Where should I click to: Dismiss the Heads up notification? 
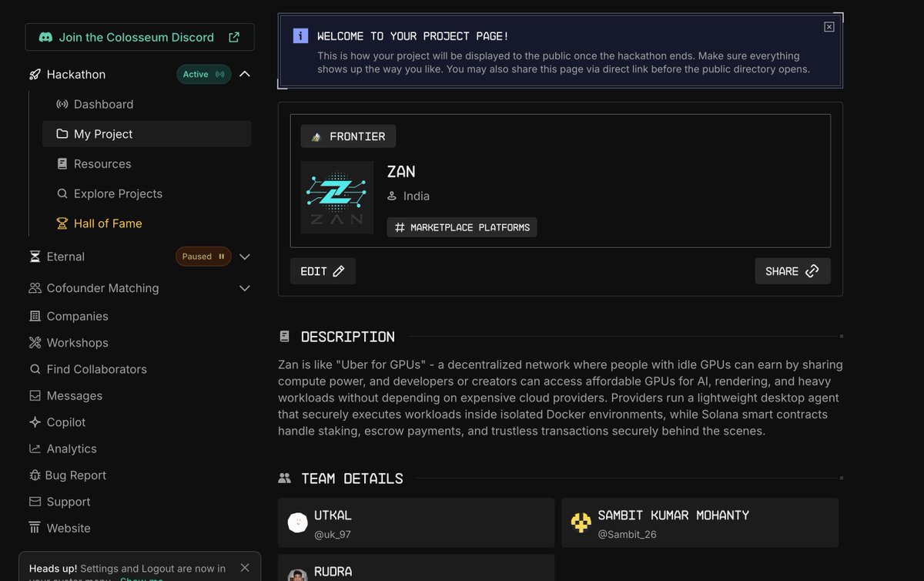coord(245,568)
